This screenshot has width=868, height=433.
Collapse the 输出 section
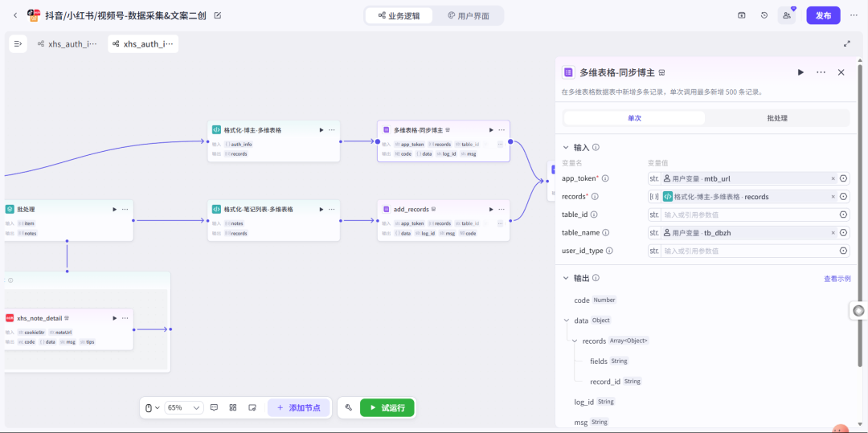coord(566,278)
